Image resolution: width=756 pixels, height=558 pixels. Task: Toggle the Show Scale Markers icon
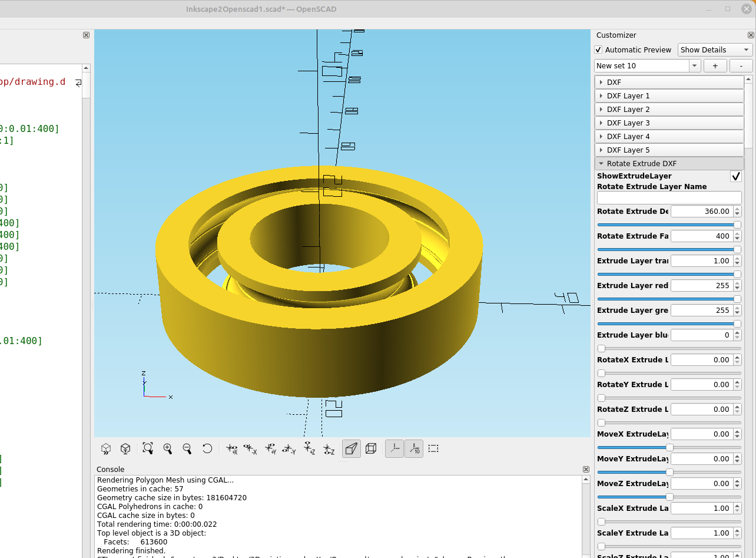(414, 448)
